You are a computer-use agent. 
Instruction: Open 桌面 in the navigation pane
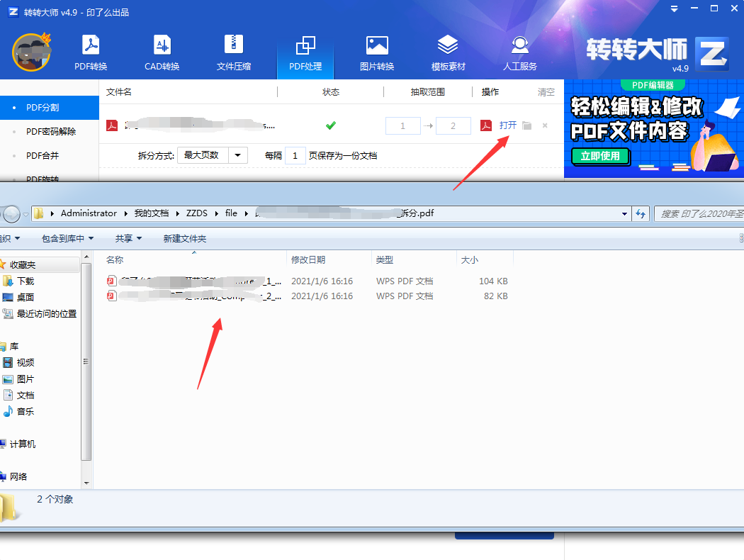point(26,297)
